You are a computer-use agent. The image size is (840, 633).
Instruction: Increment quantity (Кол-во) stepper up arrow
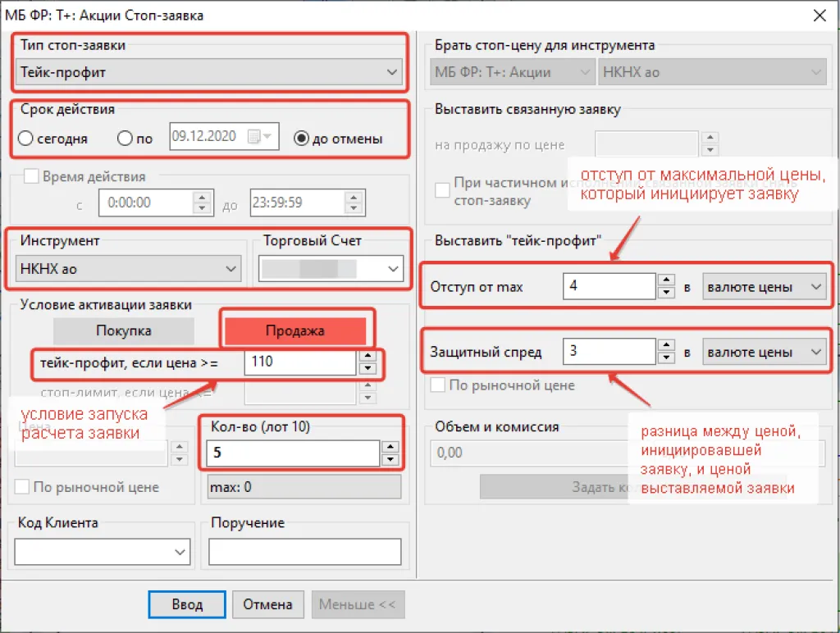(x=391, y=446)
